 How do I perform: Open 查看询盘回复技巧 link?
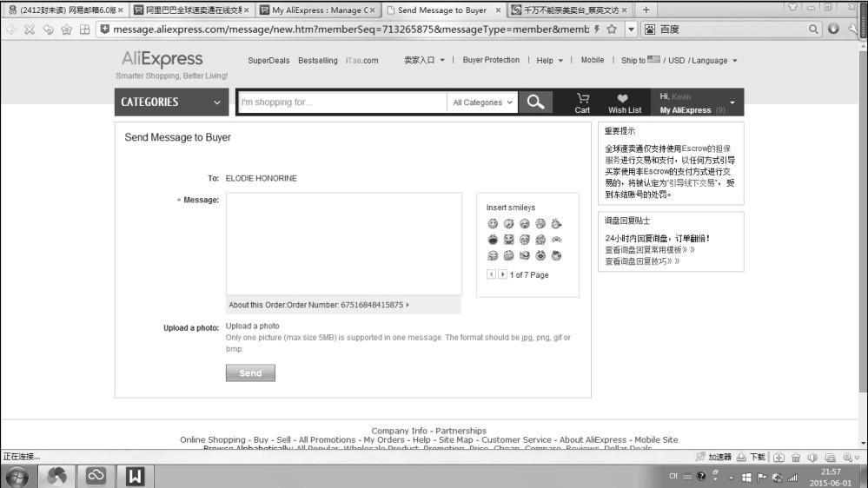point(641,261)
